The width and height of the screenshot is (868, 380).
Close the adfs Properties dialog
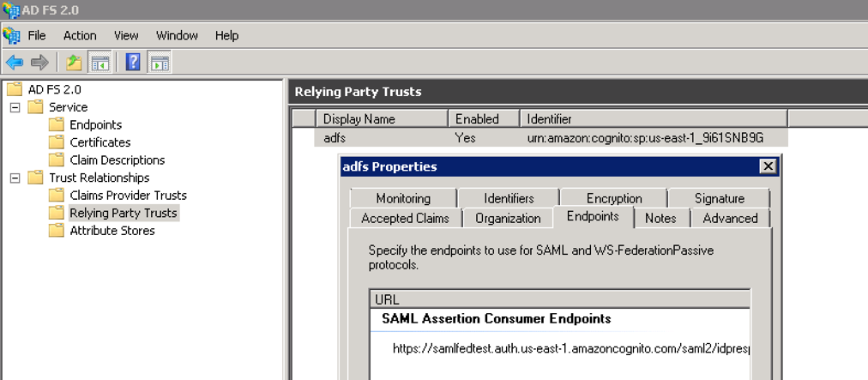(x=768, y=166)
